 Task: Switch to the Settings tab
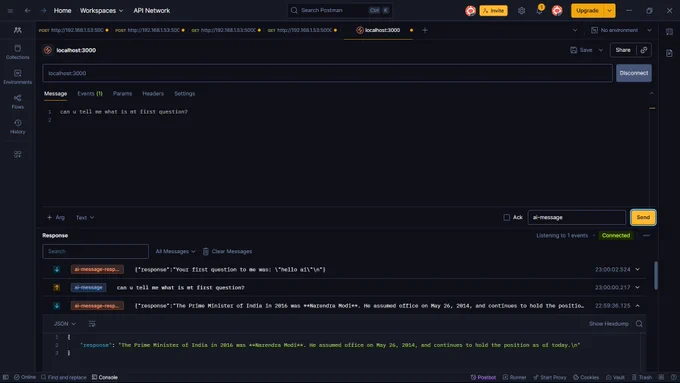(184, 93)
